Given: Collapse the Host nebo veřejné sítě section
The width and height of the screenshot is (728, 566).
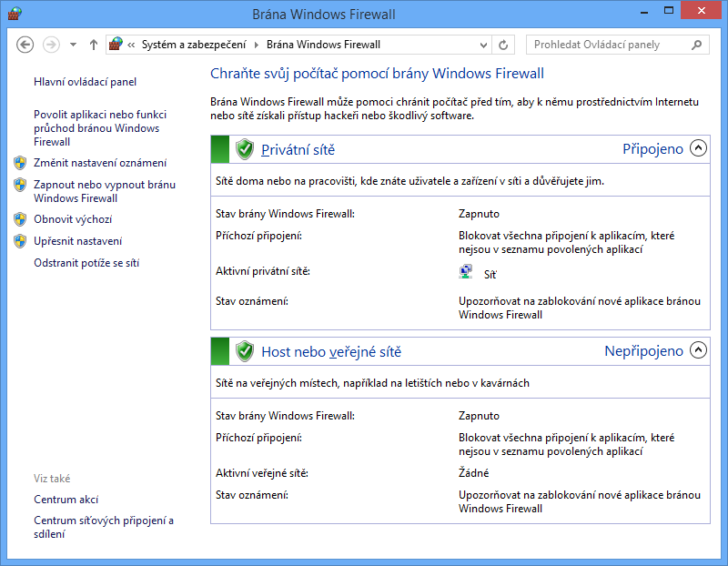Looking at the screenshot, I should 698,350.
